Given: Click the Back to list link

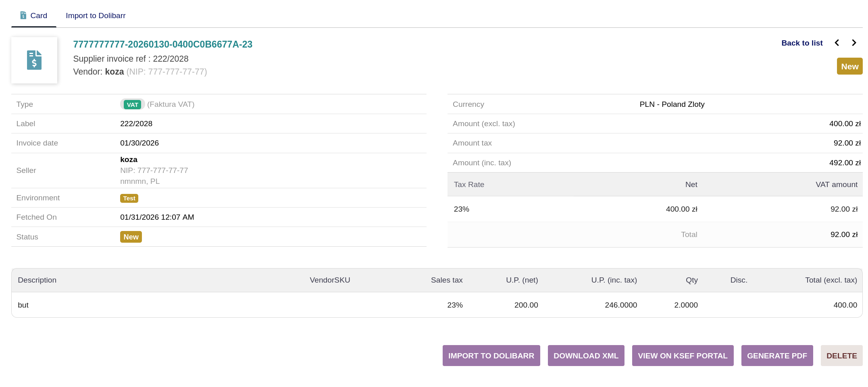Looking at the screenshot, I should pyautogui.click(x=801, y=43).
